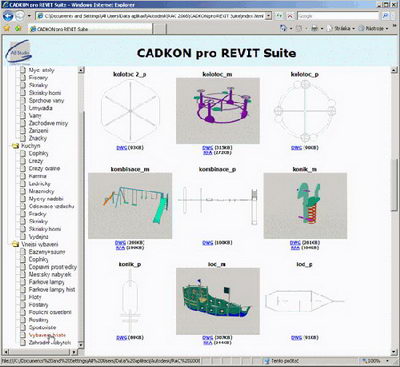Click the main content vertical scrollbar thumb
Image resolution: width=400 pixels, height=367 pixels.
coord(394,184)
